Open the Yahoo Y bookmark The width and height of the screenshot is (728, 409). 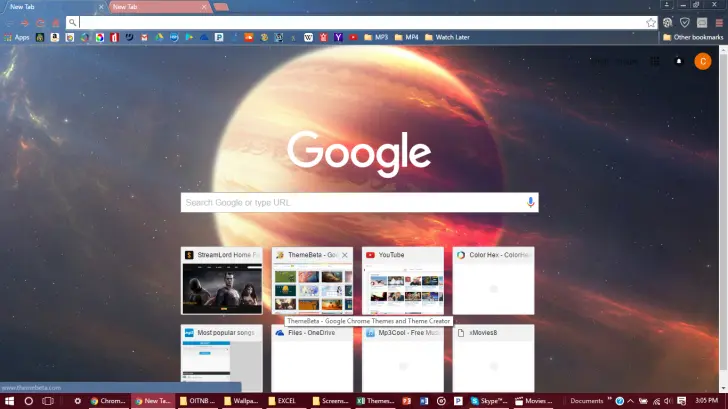(x=338, y=37)
